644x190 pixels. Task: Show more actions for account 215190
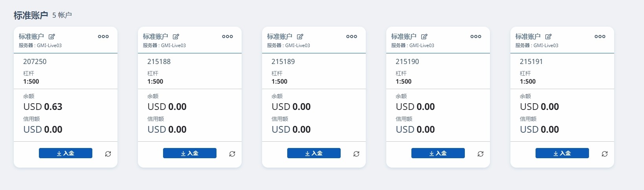tap(476, 37)
